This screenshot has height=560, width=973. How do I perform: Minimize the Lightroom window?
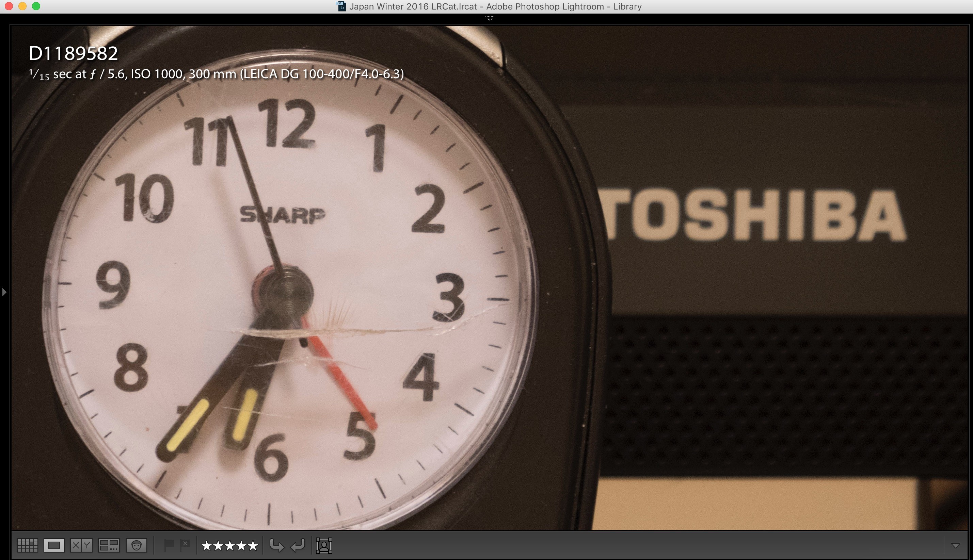click(x=22, y=6)
